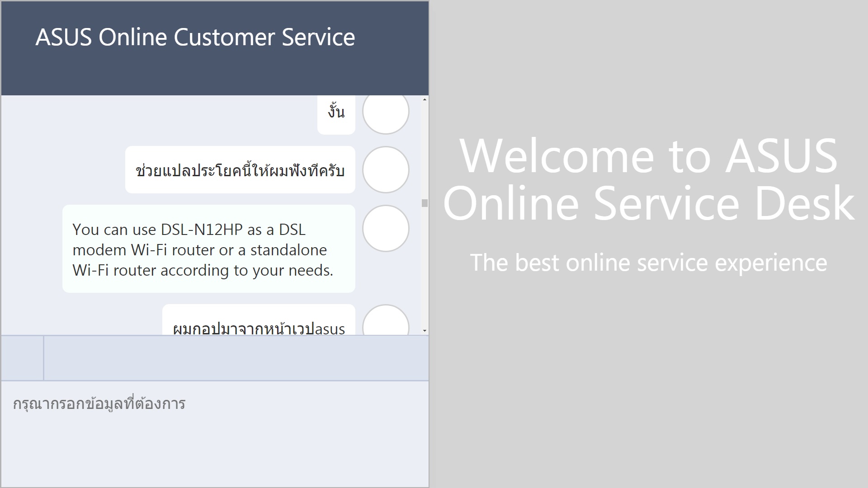Click the avatar beside 'ผมกอปมาจากหน้าเวปasus' message
Image resolution: width=868 pixels, height=488 pixels.
pyautogui.click(x=386, y=320)
